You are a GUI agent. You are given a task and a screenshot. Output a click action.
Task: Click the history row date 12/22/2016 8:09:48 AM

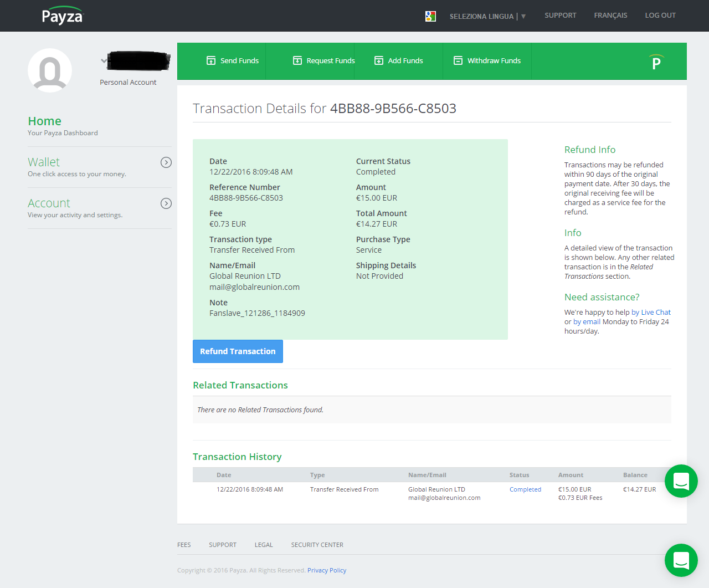tap(250, 489)
